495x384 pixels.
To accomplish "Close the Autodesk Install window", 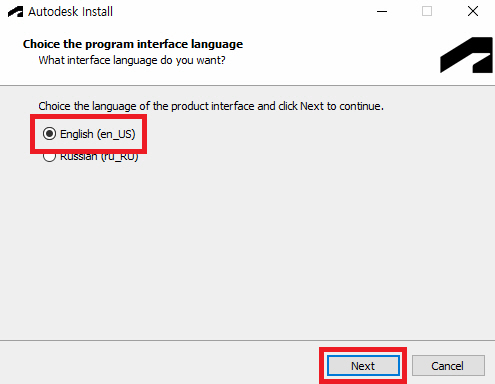I will [x=473, y=11].
